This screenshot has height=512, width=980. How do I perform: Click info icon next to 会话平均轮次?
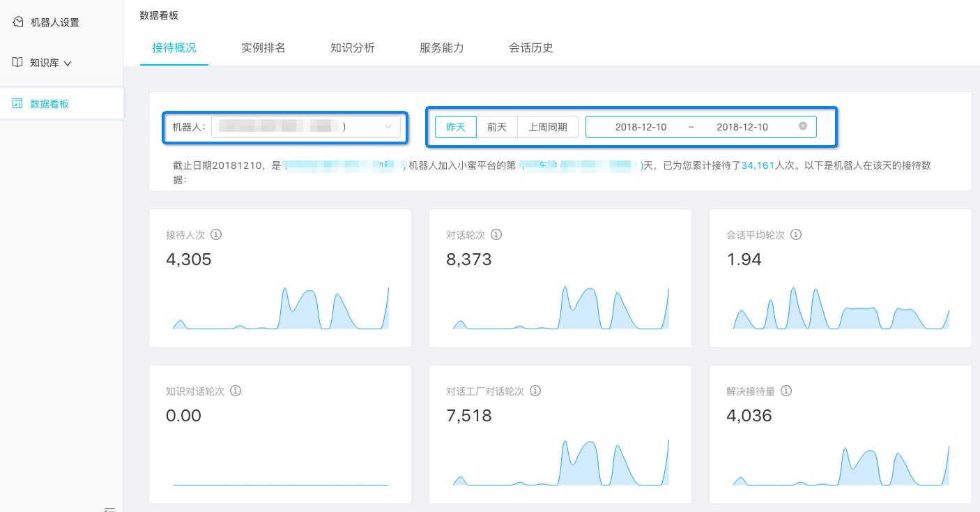[796, 235]
